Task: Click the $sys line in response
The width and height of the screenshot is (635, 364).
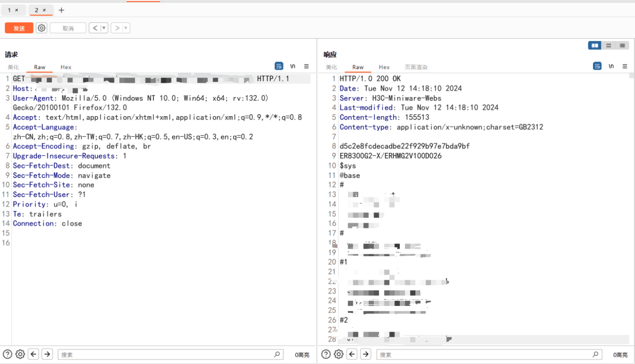Action: pos(348,166)
